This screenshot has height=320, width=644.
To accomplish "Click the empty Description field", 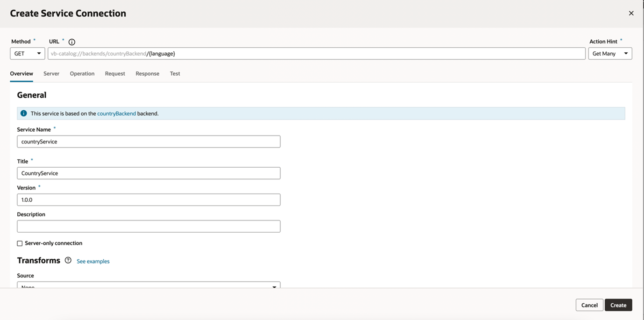I will click(x=149, y=226).
